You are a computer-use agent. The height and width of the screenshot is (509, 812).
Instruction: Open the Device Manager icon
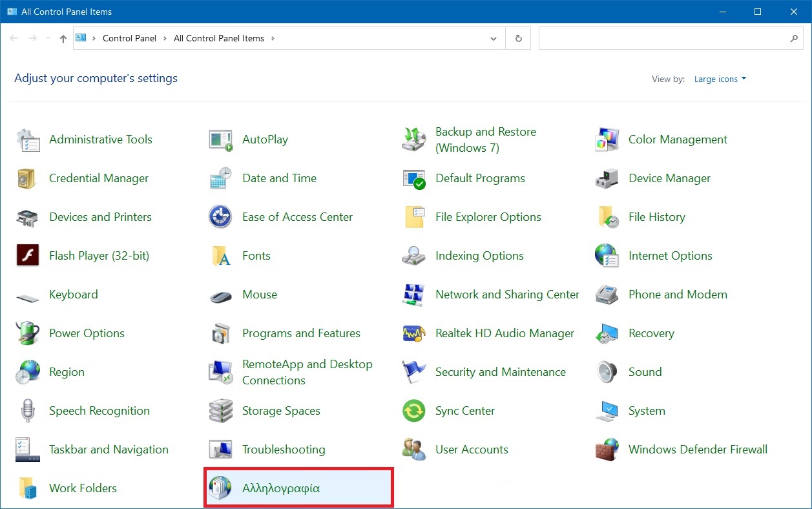(x=607, y=178)
